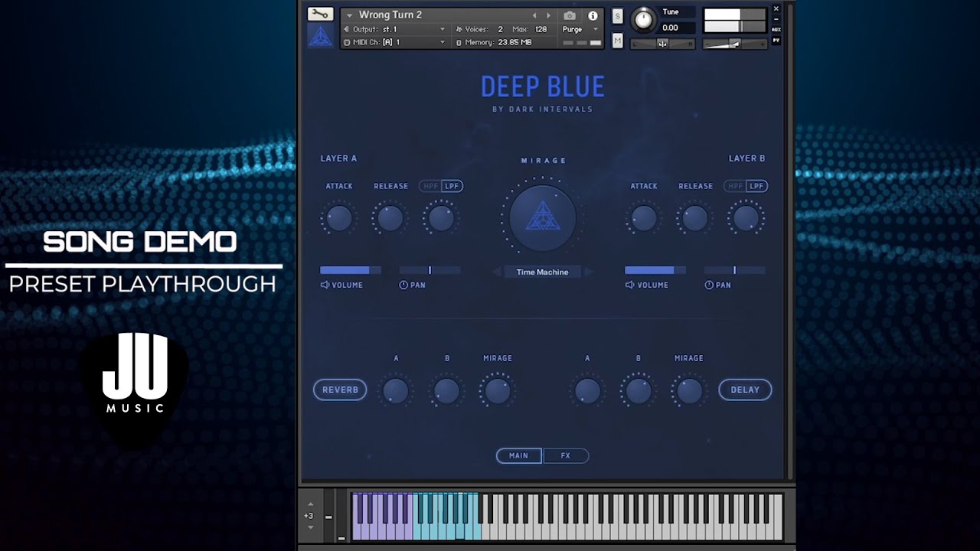980x551 pixels.
Task: Enable HPF on Layer A
Action: (x=431, y=186)
